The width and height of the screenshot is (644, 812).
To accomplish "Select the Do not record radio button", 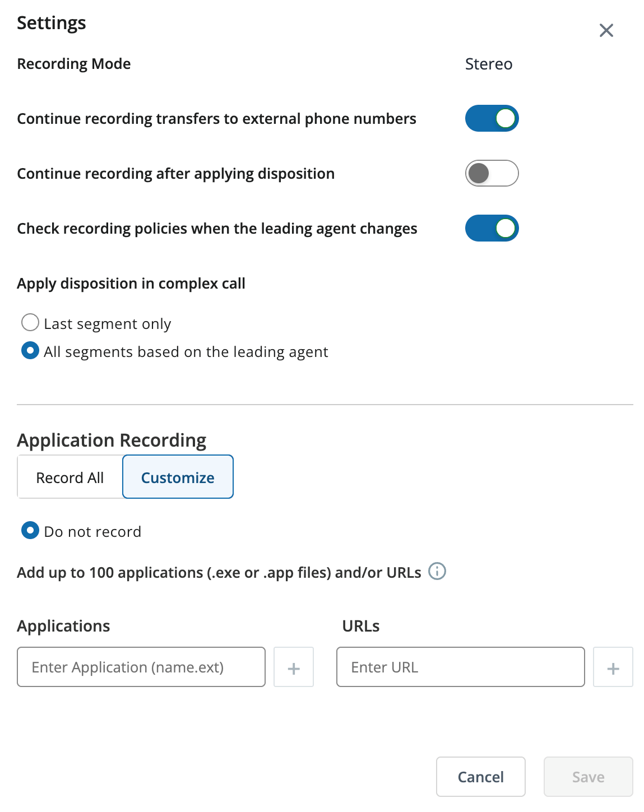I will (x=30, y=530).
